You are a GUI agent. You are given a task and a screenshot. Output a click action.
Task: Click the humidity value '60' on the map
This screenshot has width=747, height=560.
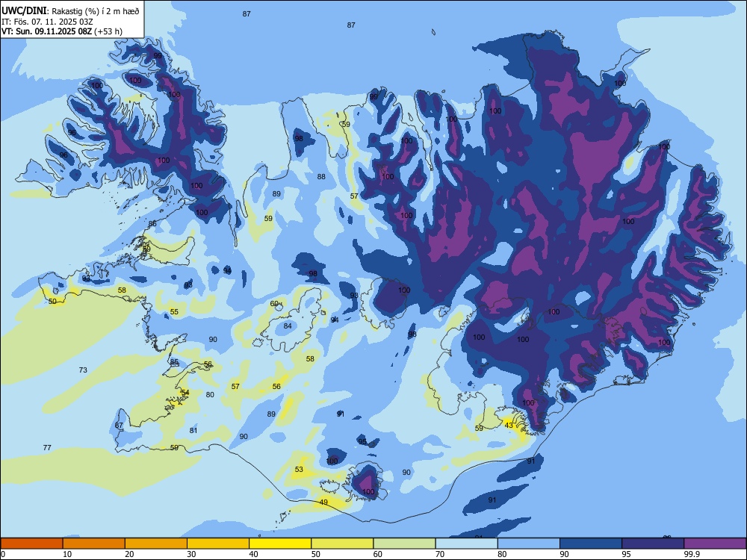274,303
